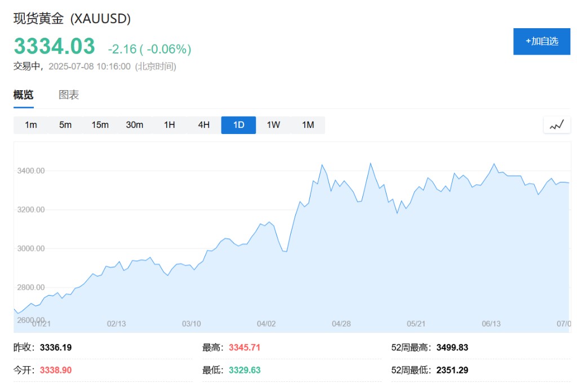Viewport: 577px width, 392px height.
Task: Click the 今开 value 3338.90
Action: [x=56, y=370]
